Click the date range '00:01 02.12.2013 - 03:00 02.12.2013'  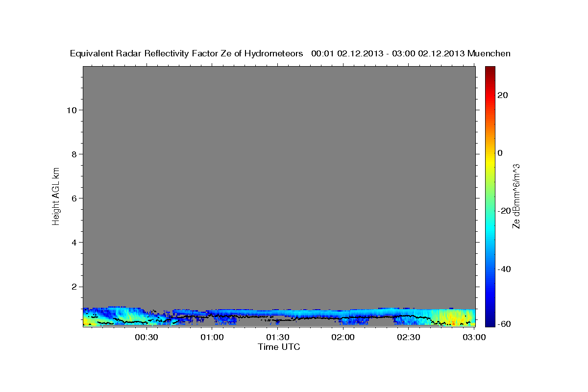(388, 54)
